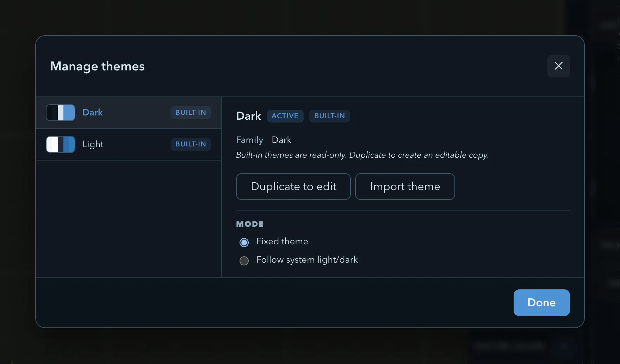Click the Dark value beside Family
Screen dimensions: 620x364
click(x=281, y=140)
